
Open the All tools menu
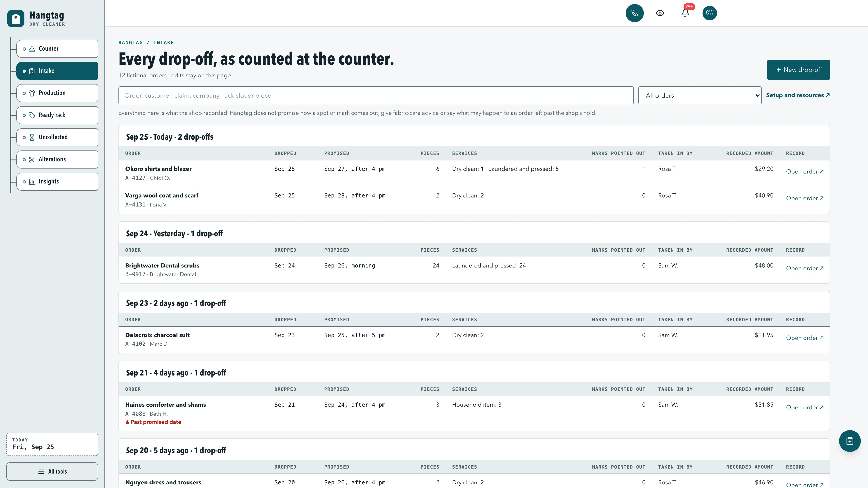52,472
